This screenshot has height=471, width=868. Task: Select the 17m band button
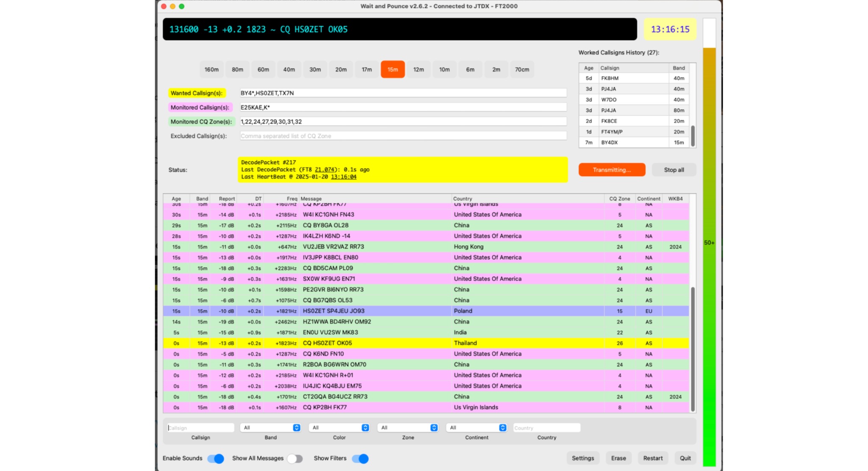click(367, 69)
